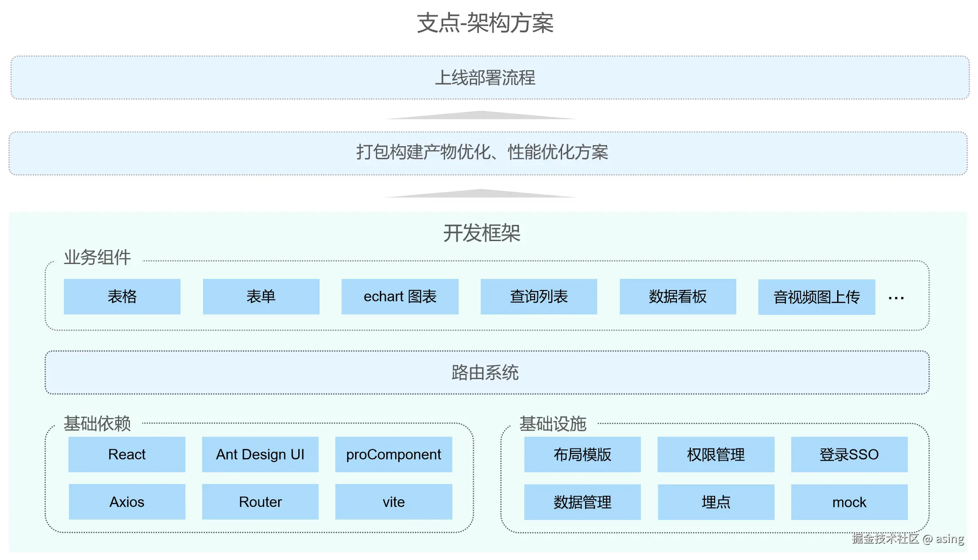Click the vite dependency block

[393, 502]
